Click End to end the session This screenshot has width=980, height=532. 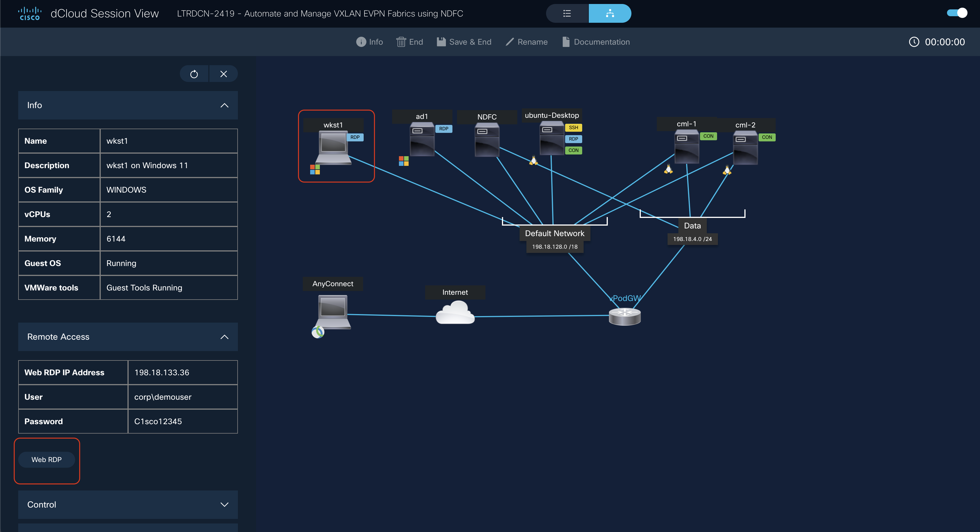coord(410,42)
